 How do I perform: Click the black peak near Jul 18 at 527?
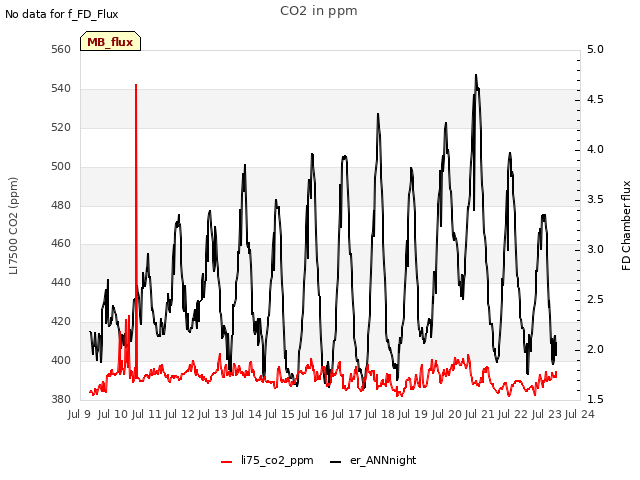(x=378, y=116)
